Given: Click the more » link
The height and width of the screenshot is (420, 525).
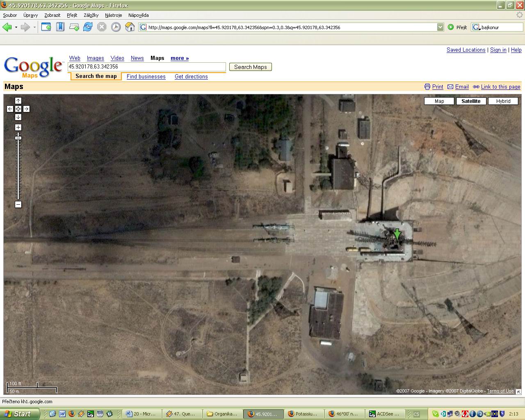Looking at the screenshot, I should (180, 58).
